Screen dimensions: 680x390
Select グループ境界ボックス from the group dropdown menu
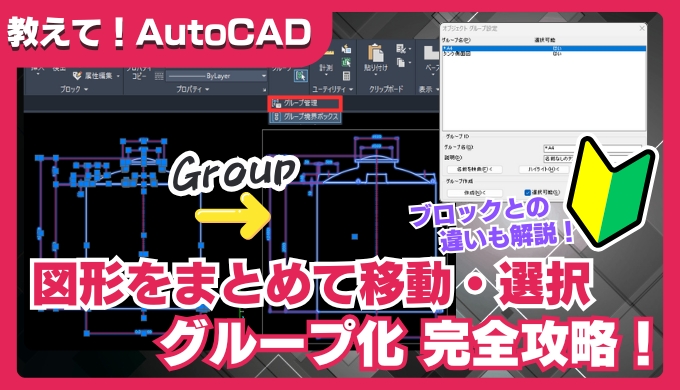click(305, 117)
